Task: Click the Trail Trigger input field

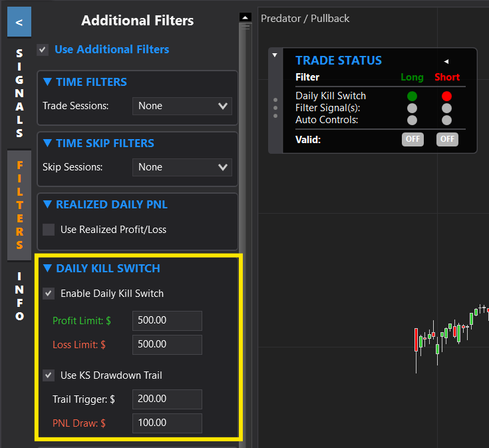Action: click(167, 399)
